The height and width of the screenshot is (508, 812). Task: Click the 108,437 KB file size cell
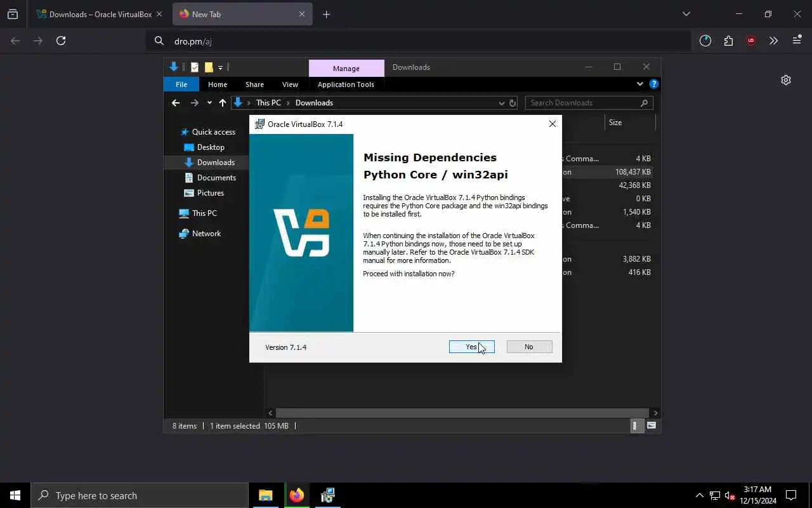[x=632, y=172]
